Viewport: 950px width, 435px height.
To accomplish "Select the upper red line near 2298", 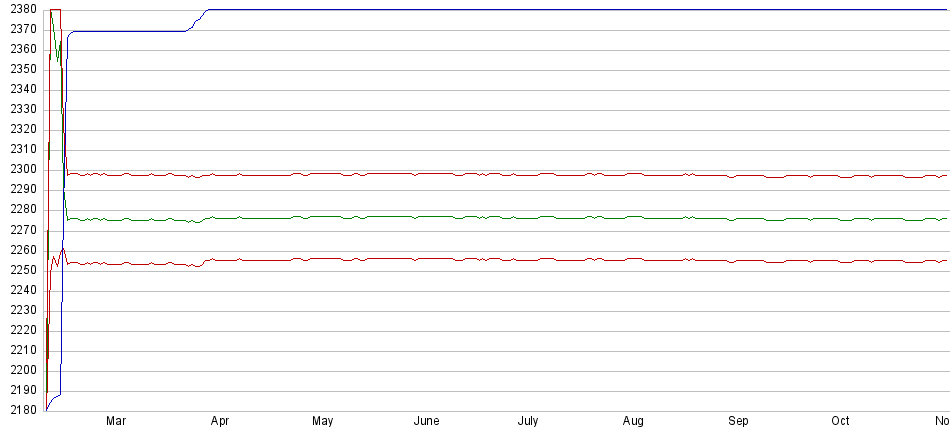I will [500, 174].
